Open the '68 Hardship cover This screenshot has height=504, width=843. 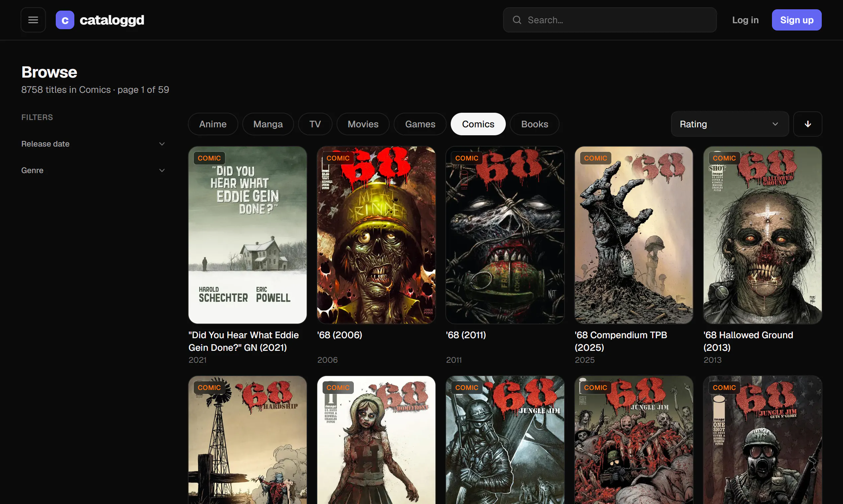pos(248,440)
